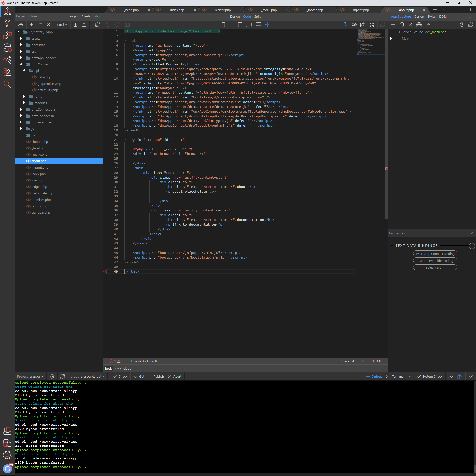Click the share/open in browser icon

coord(363,25)
